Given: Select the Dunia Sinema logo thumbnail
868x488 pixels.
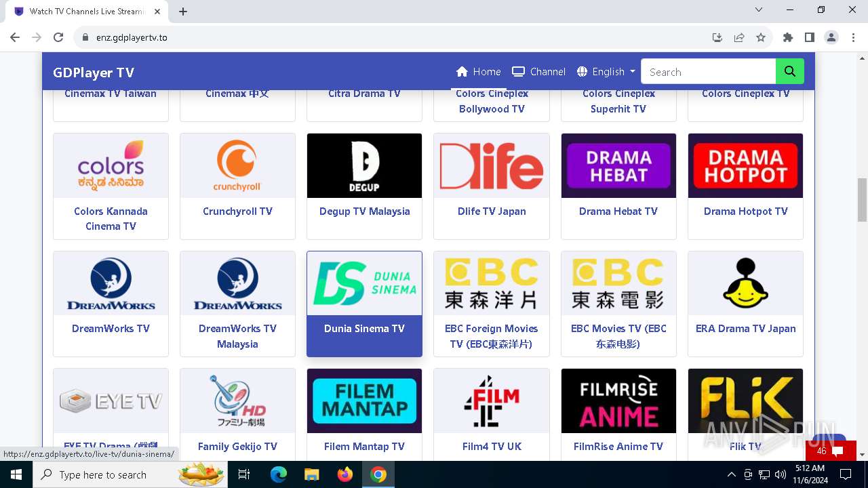Looking at the screenshot, I should click(x=364, y=283).
